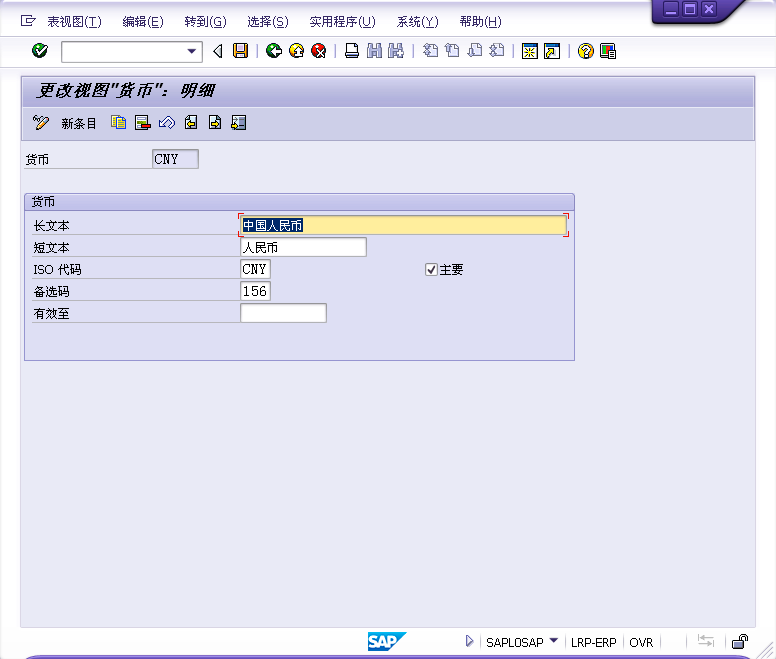The width and height of the screenshot is (776, 659).
Task: Cancel with the red X icon
Action: pos(319,51)
